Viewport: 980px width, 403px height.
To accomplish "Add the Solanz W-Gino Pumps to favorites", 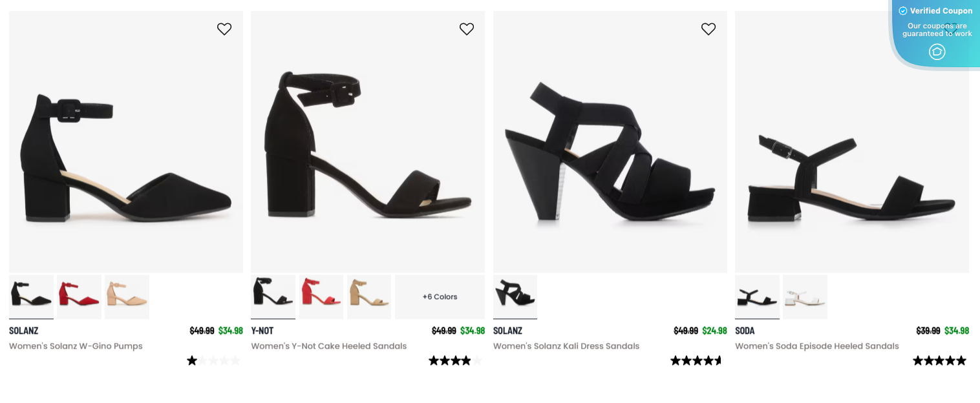I will 224,29.
